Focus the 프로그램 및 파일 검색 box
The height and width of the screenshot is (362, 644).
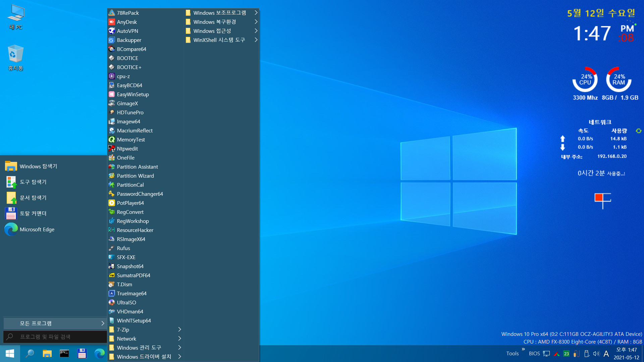pyautogui.click(x=55, y=337)
